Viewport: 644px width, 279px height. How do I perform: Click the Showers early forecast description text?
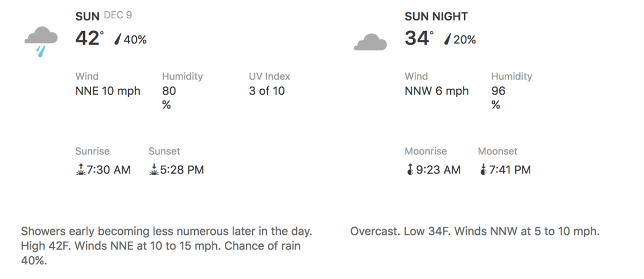[x=166, y=246]
